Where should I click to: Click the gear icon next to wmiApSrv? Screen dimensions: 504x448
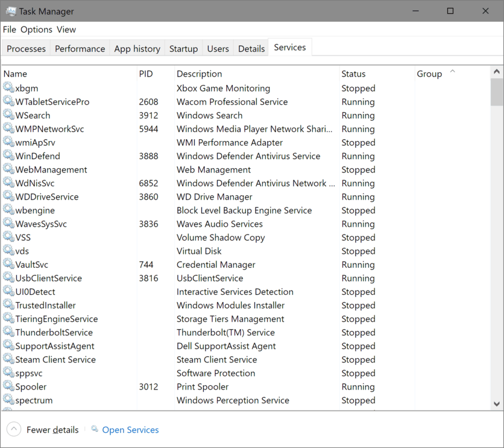pyautogui.click(x=8, y=142)
